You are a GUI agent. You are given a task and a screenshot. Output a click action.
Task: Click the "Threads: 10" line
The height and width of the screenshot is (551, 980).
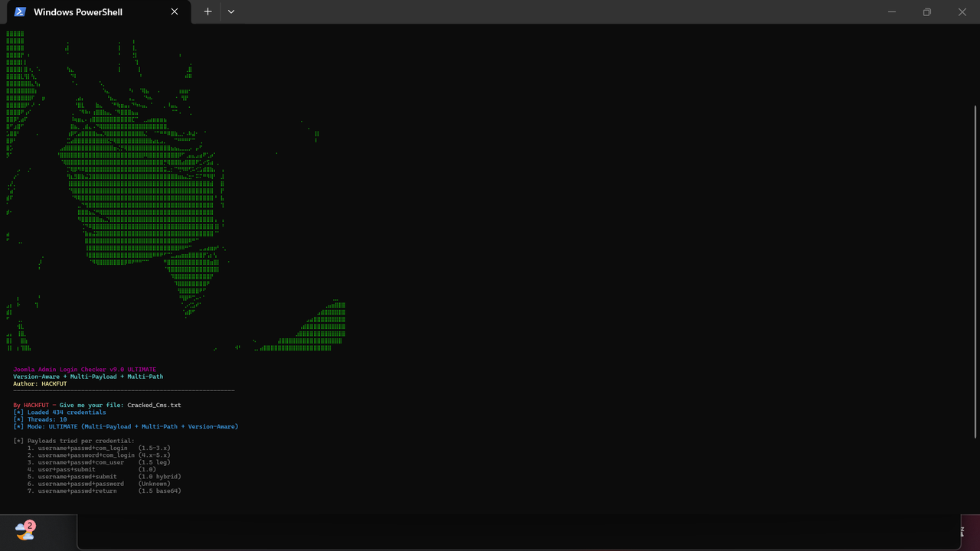point(40,419)
